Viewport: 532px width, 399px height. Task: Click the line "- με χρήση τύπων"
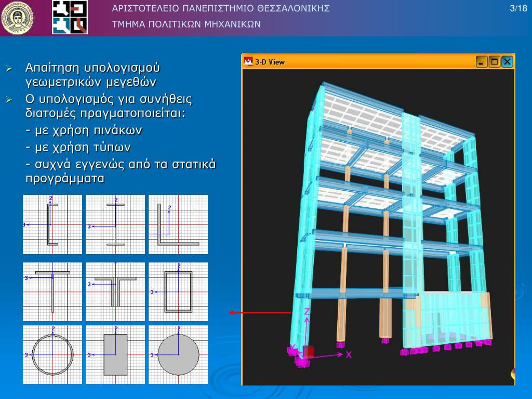click(78, 147)
